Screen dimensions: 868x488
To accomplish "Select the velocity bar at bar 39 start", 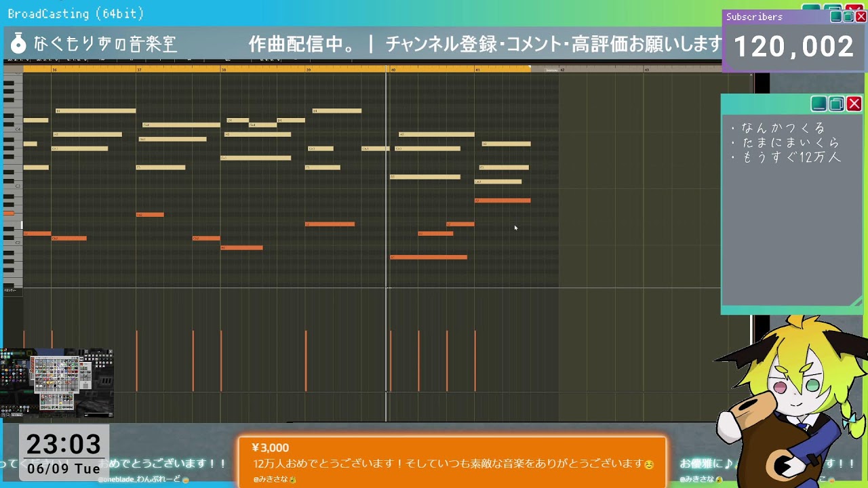I will pos(306,361).
